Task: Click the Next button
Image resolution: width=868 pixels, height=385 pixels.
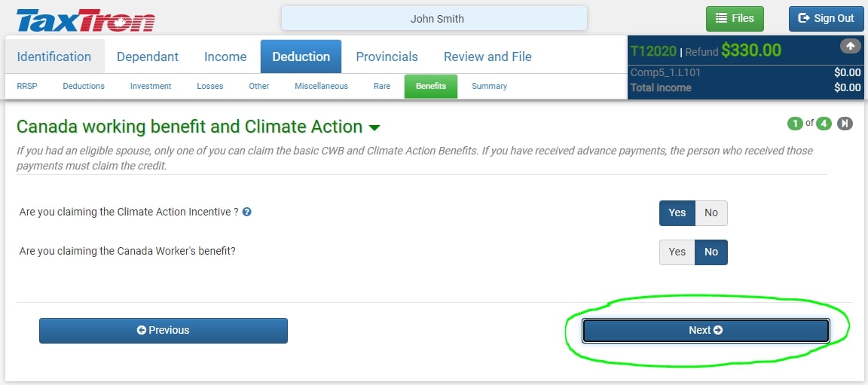Action: 706,330
